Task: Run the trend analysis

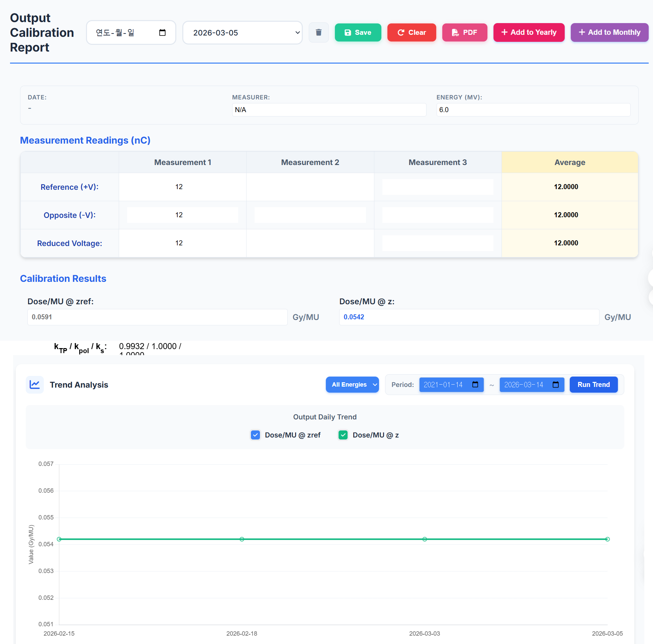Action: coord(593,385)
